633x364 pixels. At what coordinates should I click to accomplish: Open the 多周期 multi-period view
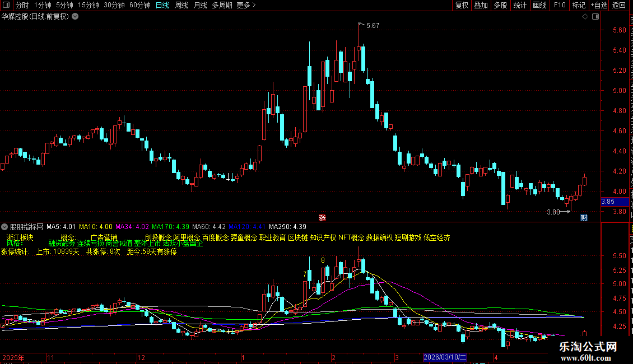click(222, 5)
